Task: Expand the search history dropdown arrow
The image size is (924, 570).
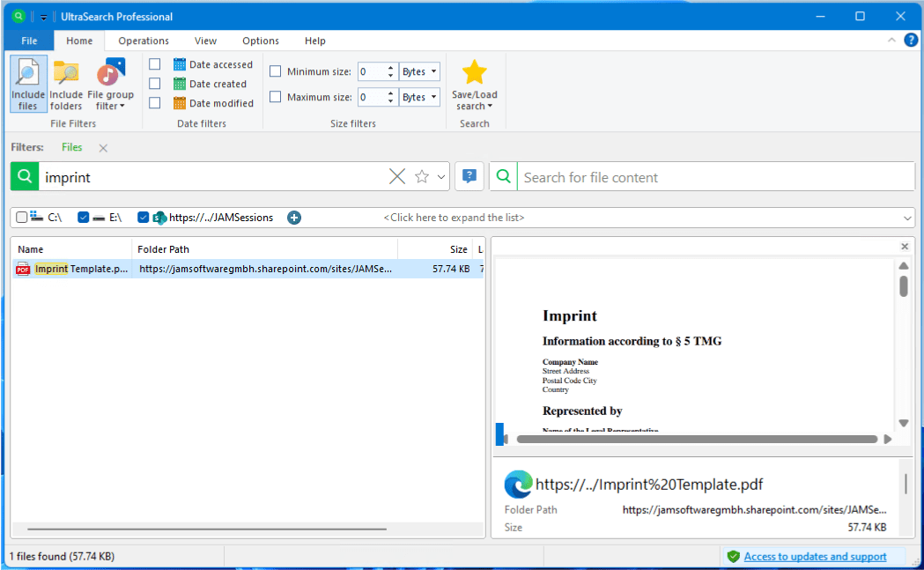Action: point(441,177)
